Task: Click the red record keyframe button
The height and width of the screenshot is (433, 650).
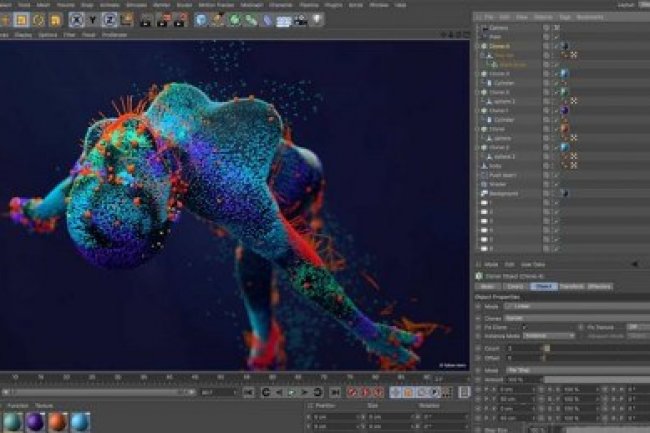Action: (x=353, y=393)
